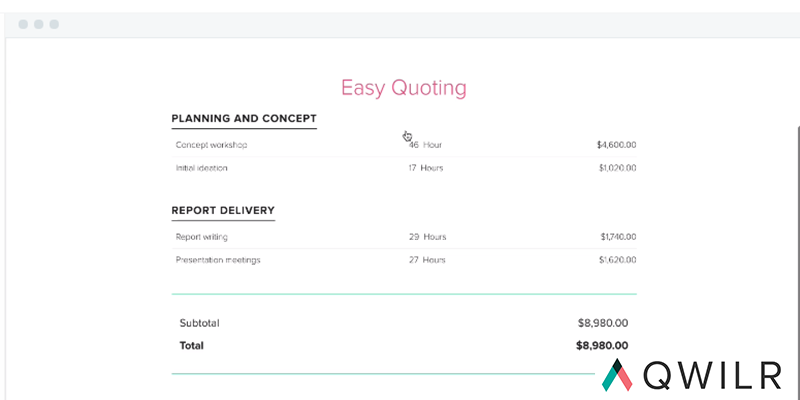Viewport: 800px width, 400px height.
Task: Click the $1,740.00 price for Report writing
Action: click(x=618, y=237)
